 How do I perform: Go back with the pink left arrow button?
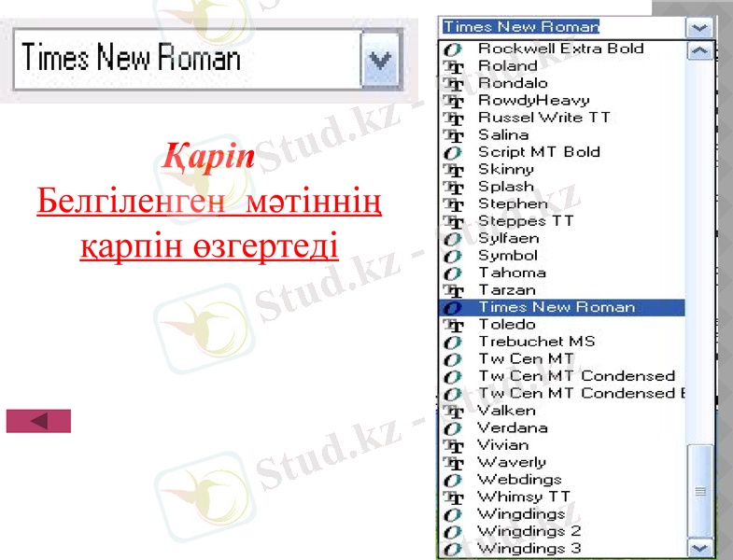click(x=38, y=421)
